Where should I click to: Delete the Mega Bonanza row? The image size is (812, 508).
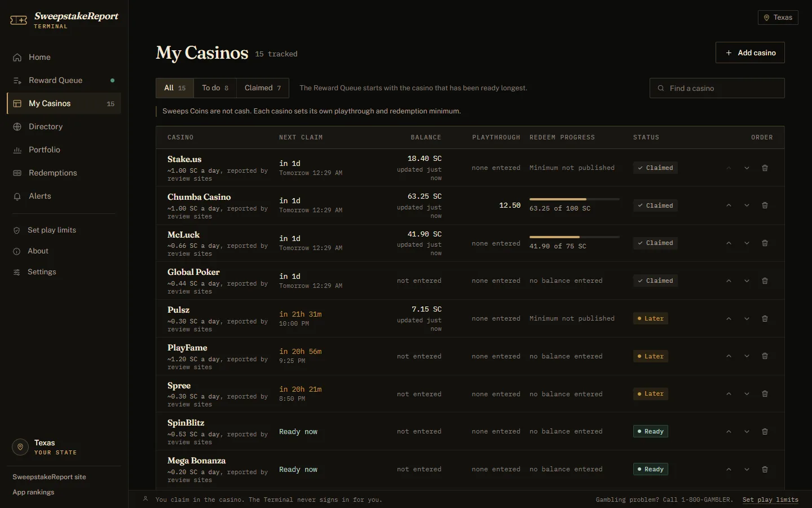pyautogui.click(x=765, y=470)
